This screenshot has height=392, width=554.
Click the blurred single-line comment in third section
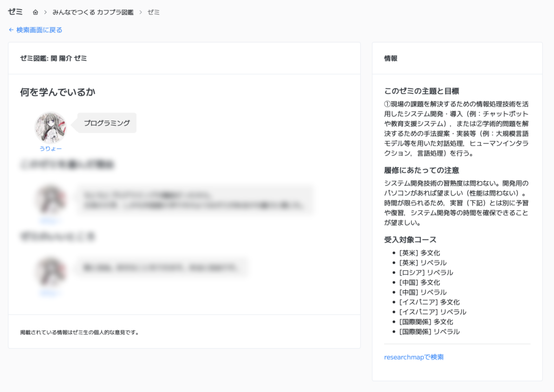(x=162, y=267)
